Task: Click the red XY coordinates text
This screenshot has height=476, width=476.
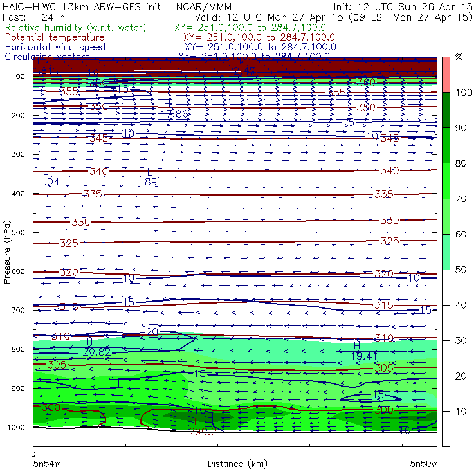Action: pos(259,37)
